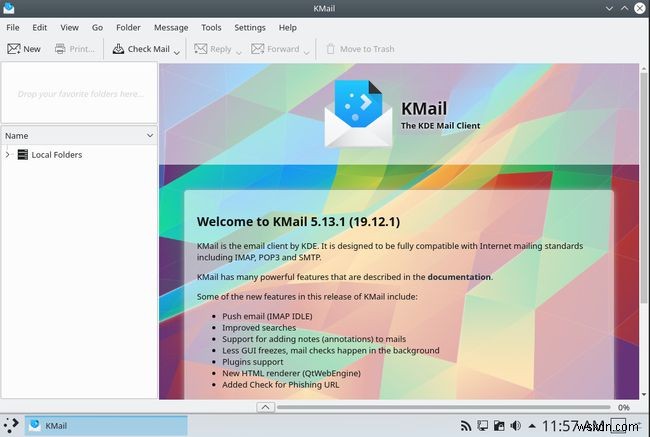Click the Print toolbar icon
Image resolution: width=650 pixels, height=437 pixels.
[60, 49]
